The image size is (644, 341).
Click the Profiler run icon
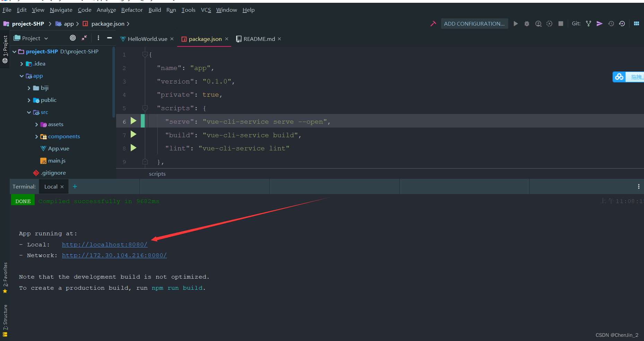click(549, 24)
